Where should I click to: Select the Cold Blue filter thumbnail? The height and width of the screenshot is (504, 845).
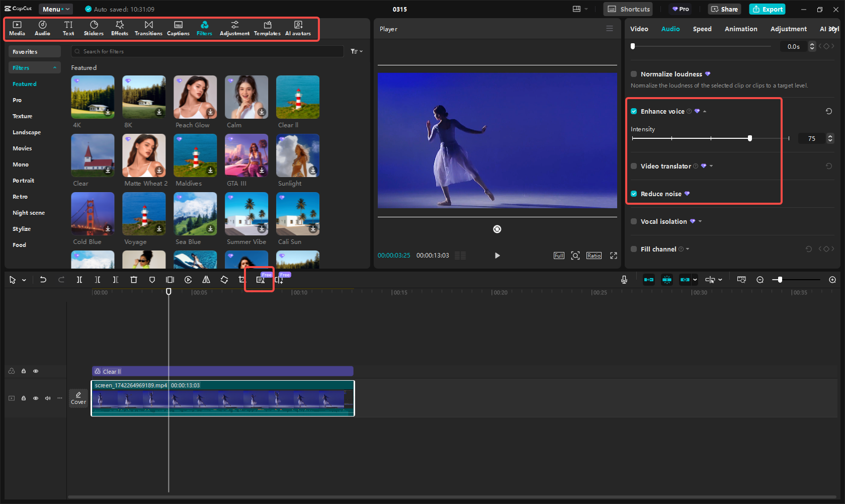pos(93,213)
